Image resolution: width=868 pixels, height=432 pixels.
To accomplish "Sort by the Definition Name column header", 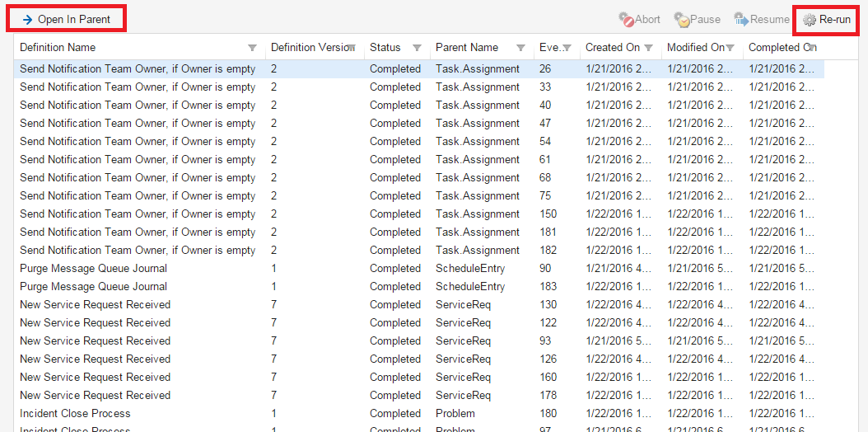I will coord(58,48).
